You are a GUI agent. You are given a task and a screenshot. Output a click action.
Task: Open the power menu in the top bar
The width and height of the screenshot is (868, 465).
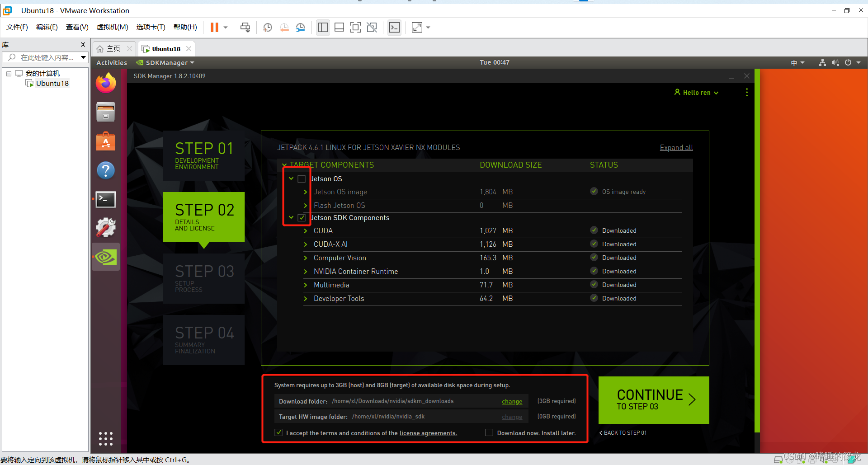[853, 63]
